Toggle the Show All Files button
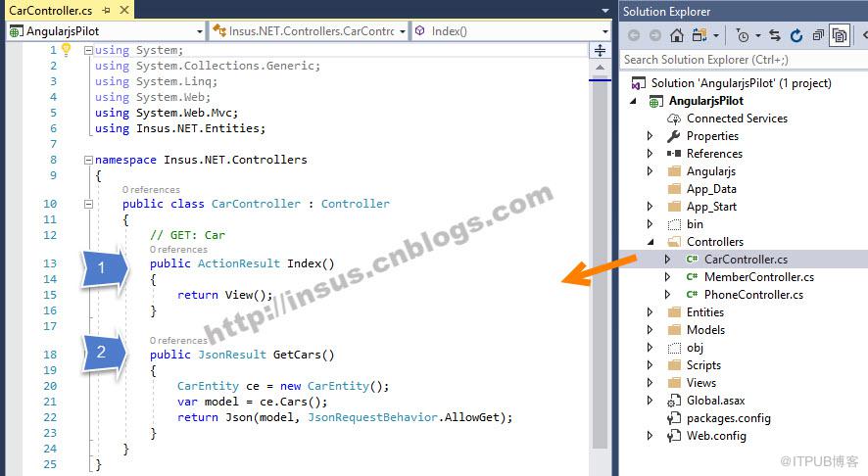868x476 pixels. (840, 36)
